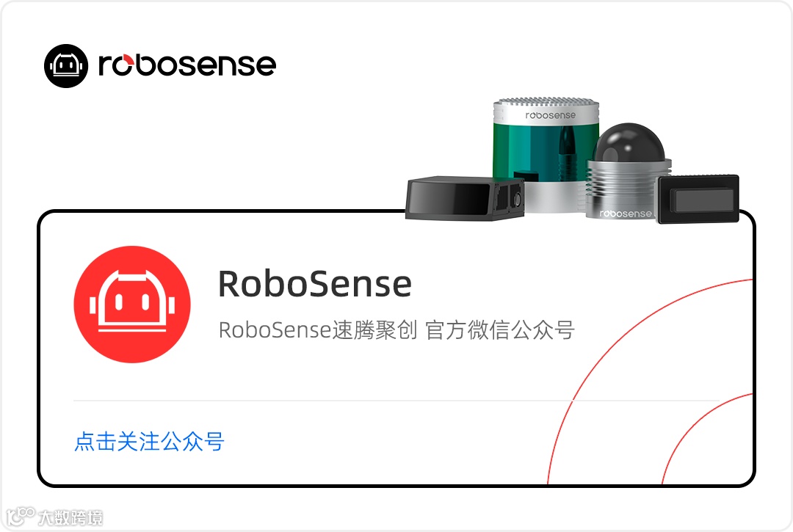Click the silver top of green LiDAR
Viewport: 793px width, 532px height.
click(x=546, y=110)
